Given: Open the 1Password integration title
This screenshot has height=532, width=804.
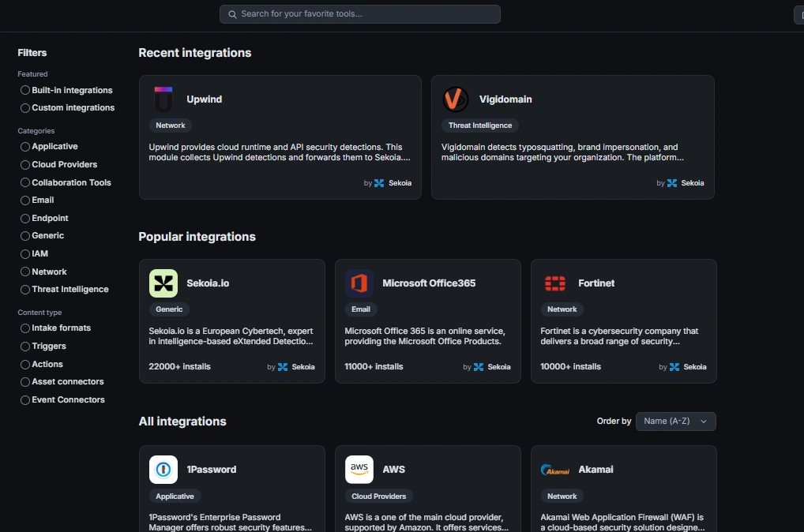Looking at the screenshot, I should (x=211, y=470).
